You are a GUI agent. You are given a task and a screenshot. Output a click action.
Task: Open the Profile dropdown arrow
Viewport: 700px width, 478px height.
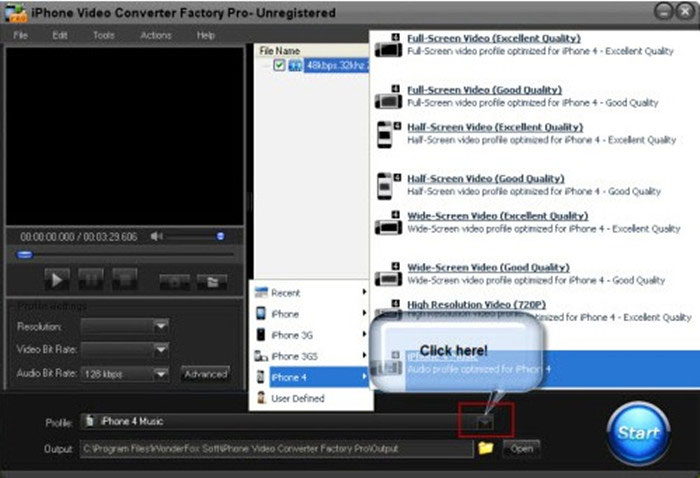point(486,421)
